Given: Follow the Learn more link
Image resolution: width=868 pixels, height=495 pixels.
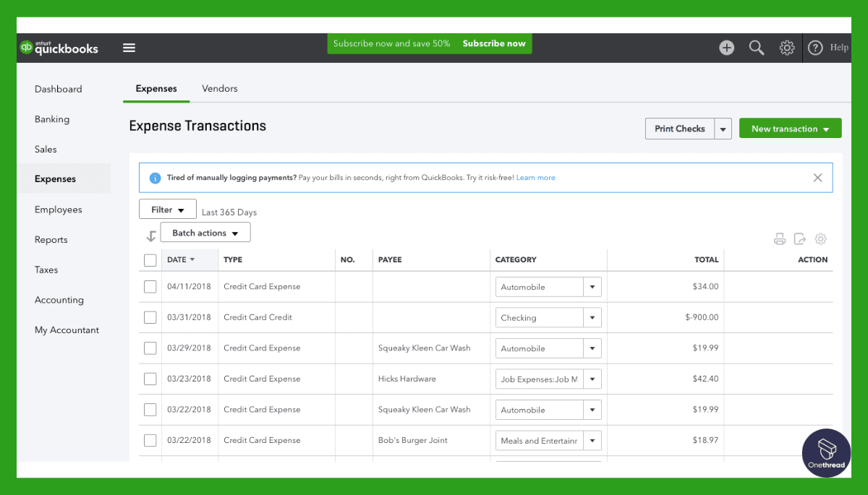Looking at the screenshot, I should click(x=536, y=178).
